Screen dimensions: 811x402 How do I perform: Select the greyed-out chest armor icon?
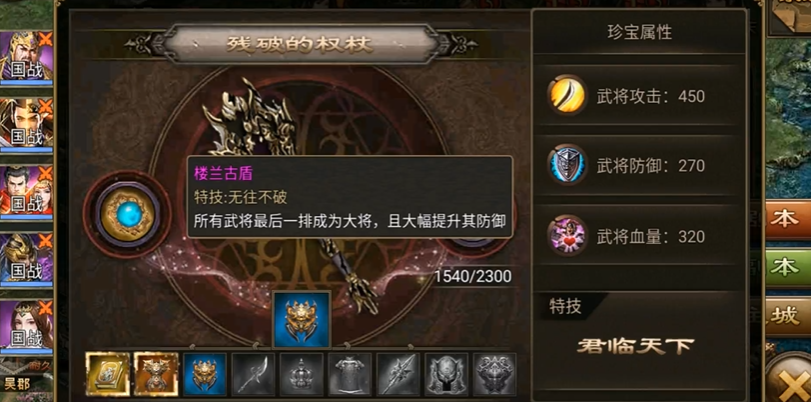[x=350, y=374]
